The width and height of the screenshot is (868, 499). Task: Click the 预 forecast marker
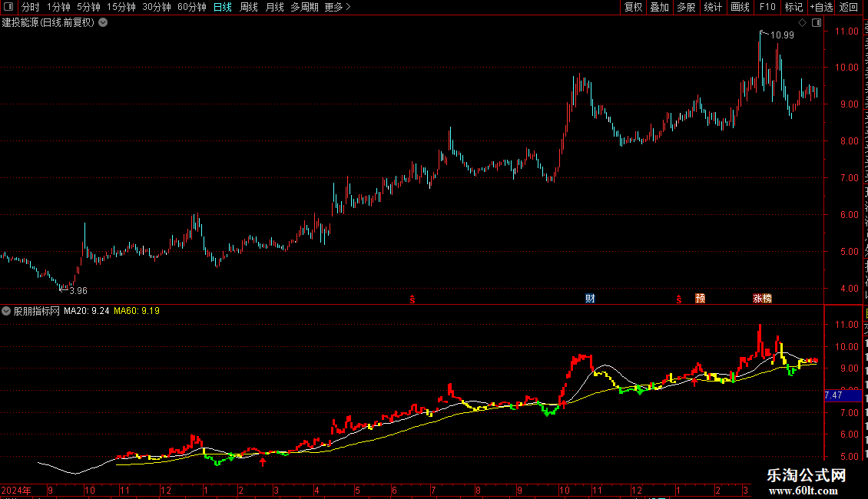pos(701,299)
